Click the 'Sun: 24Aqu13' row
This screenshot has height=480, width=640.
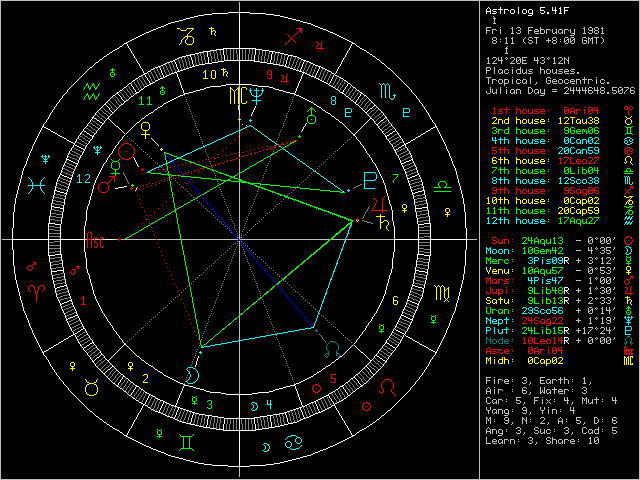pos(563,241)
